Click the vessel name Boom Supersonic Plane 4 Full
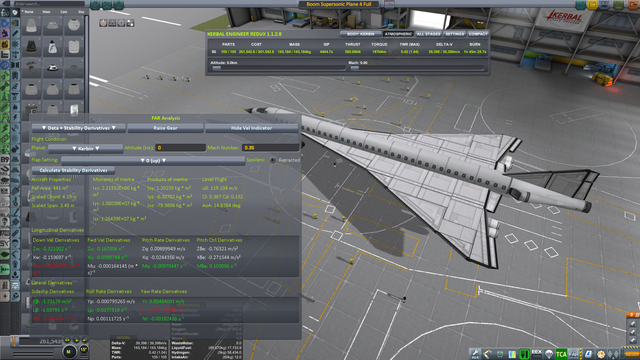640x360 pixels. coord(339,4)
